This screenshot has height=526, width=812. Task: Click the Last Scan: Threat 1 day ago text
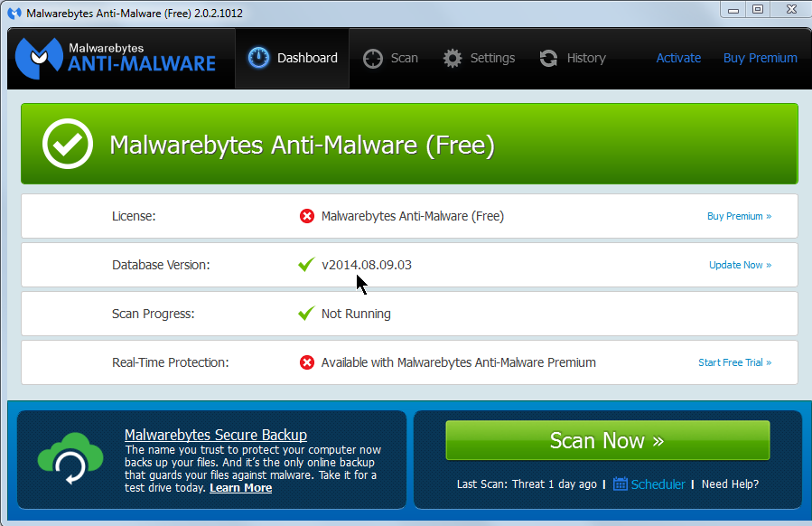point(527,484)
